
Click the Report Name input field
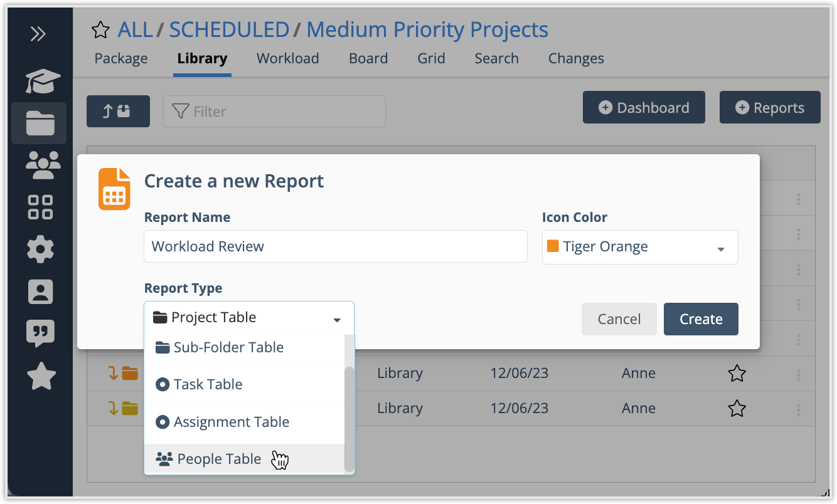pos(335,246)
